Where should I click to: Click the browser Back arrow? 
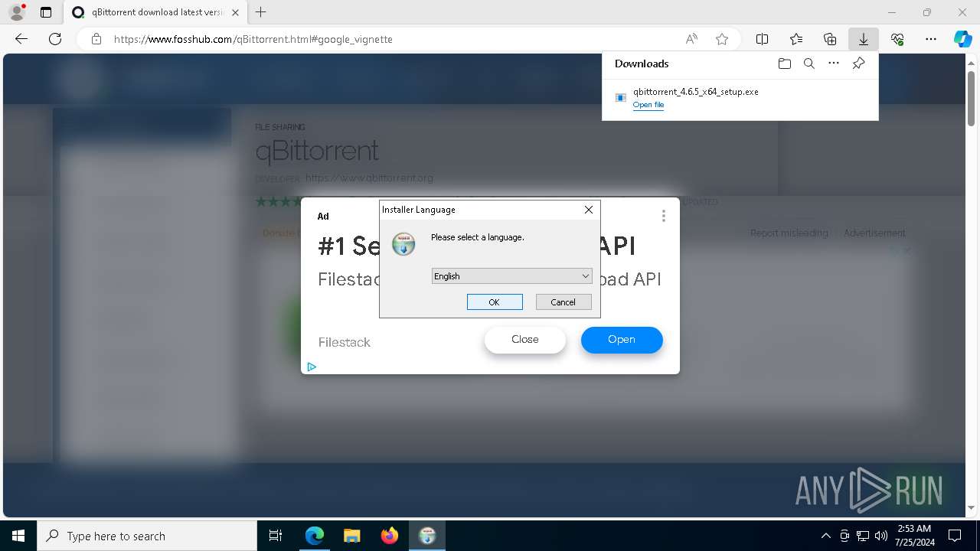(x=21, y=39)
